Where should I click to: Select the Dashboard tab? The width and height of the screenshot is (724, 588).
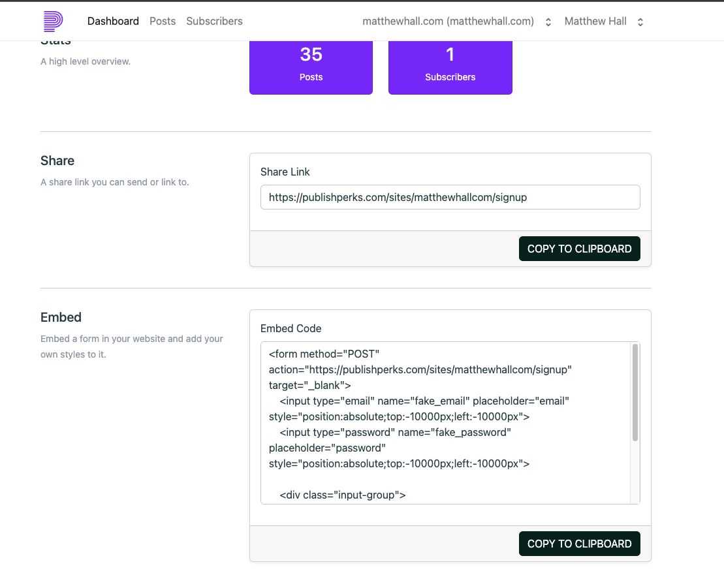pyautogui.click(x=113, y=21)
